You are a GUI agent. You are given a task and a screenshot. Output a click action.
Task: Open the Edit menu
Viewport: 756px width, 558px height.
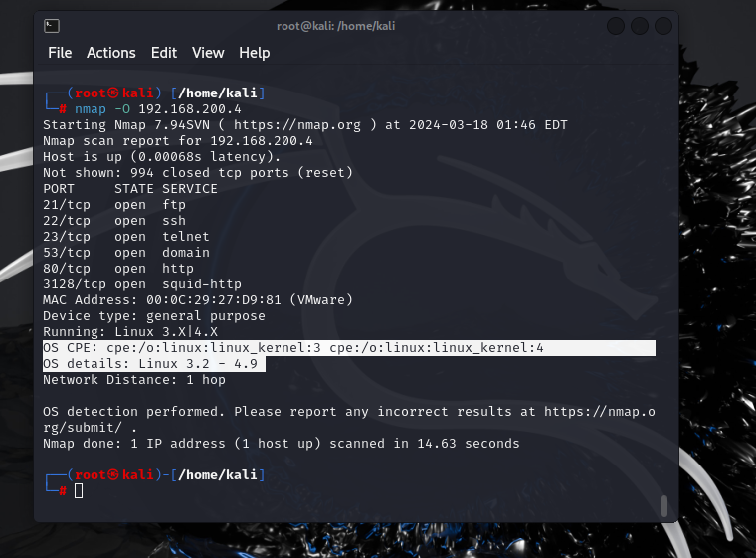[164, 53]
